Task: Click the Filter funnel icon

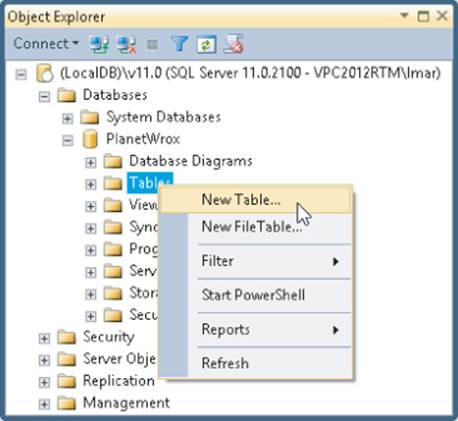Action: tap(179, 44)
